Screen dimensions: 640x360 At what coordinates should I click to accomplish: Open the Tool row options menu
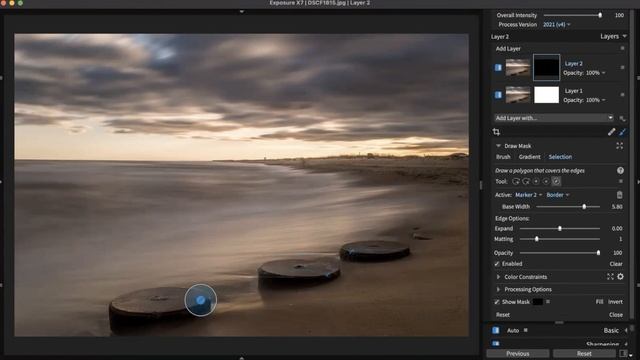(621, 181)
